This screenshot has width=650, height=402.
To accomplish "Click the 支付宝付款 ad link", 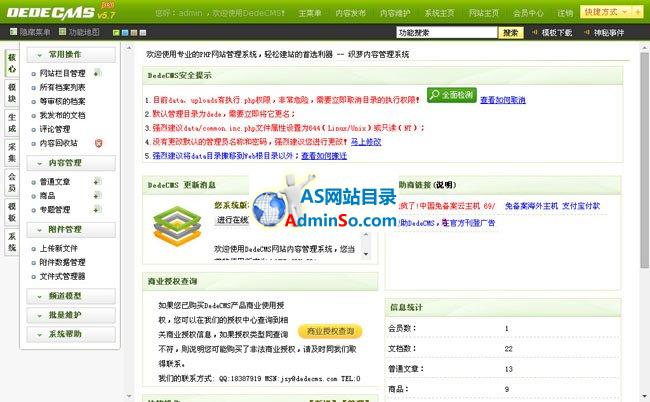I will click(581, 206).
